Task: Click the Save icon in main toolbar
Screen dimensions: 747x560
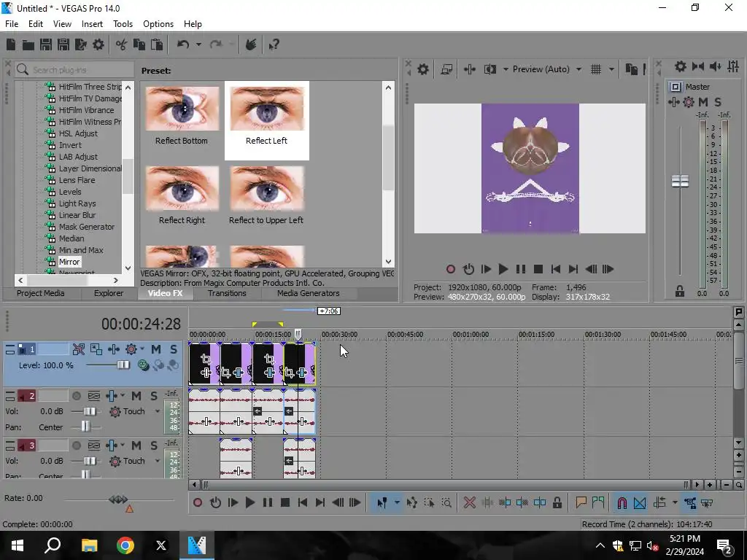Action: 46,44
